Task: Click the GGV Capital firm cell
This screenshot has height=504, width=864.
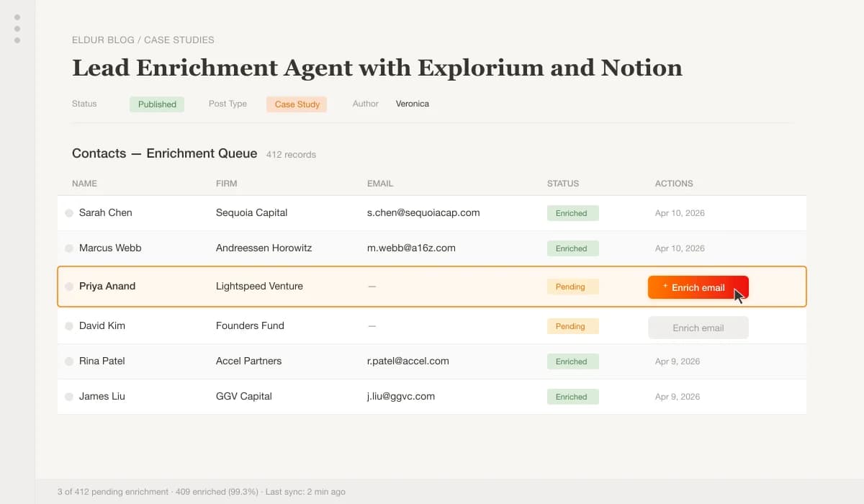Action: [x=244, y=396]
